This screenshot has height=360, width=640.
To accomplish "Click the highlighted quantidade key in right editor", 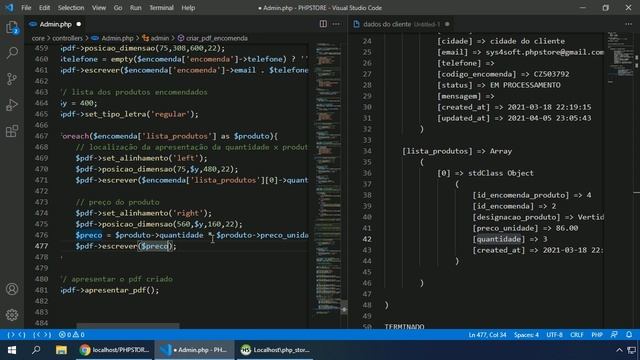I will [499, 239].
